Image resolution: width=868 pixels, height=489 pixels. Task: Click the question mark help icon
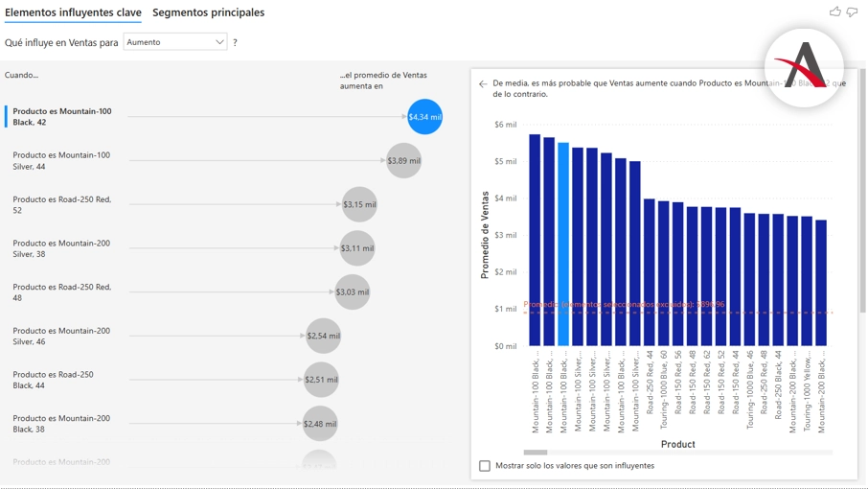coord(235,42)
